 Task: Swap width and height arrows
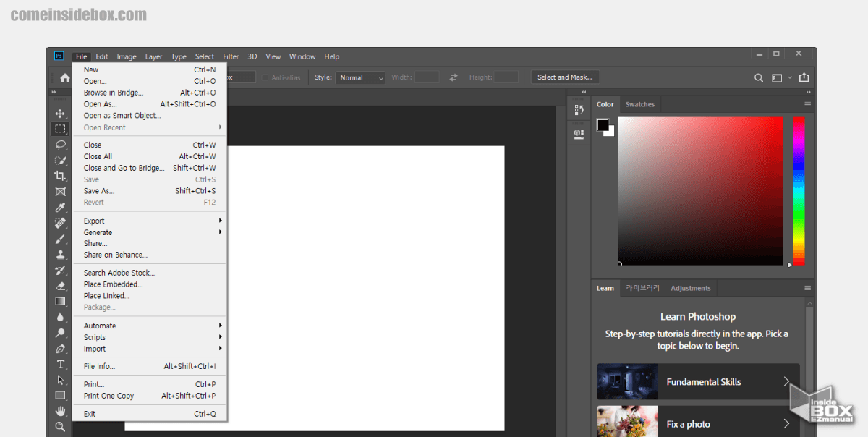tap(454, 77)
